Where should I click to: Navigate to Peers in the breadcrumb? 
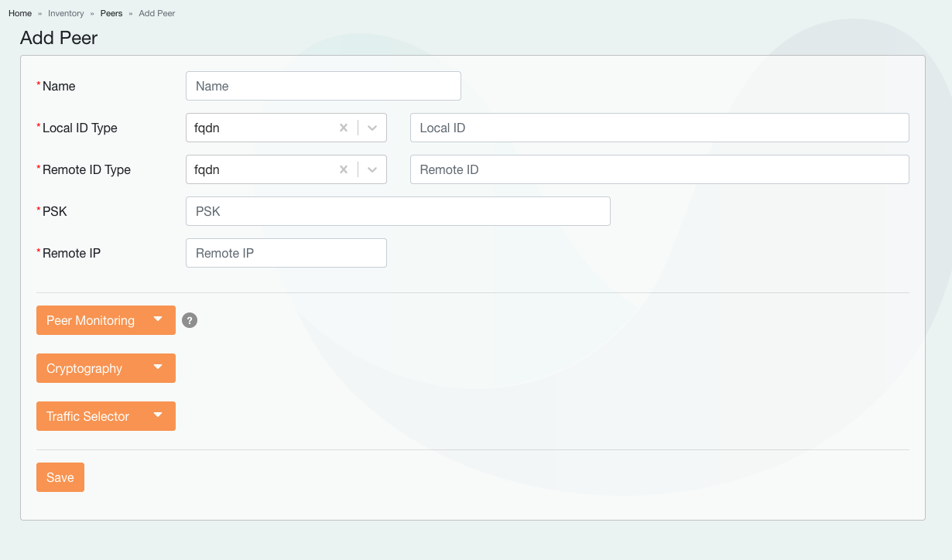pyautogui.click(x=111, y=13)
